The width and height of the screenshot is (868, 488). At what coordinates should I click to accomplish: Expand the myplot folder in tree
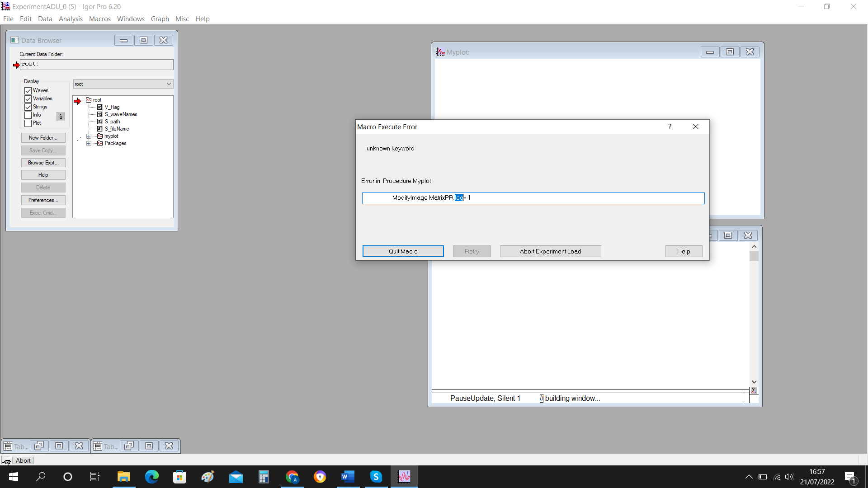point(89,136)
